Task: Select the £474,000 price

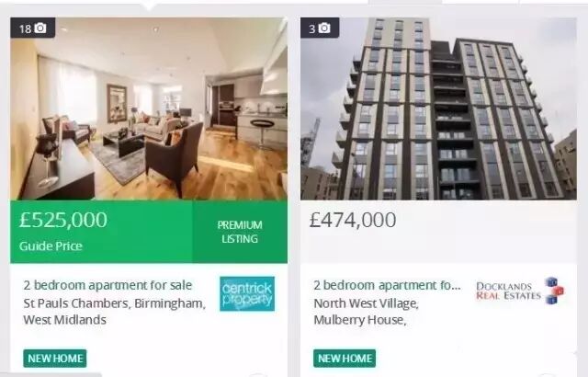Action: [353, 220]
